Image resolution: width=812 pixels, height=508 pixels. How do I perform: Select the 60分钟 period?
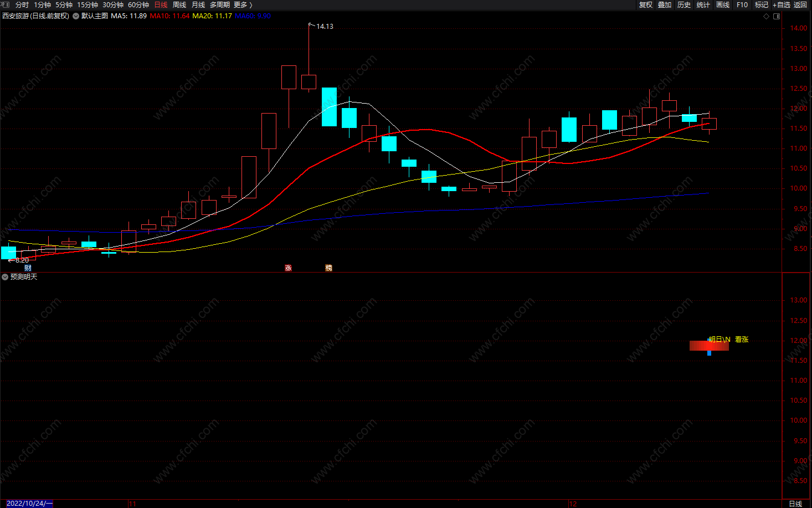point(138,4)
